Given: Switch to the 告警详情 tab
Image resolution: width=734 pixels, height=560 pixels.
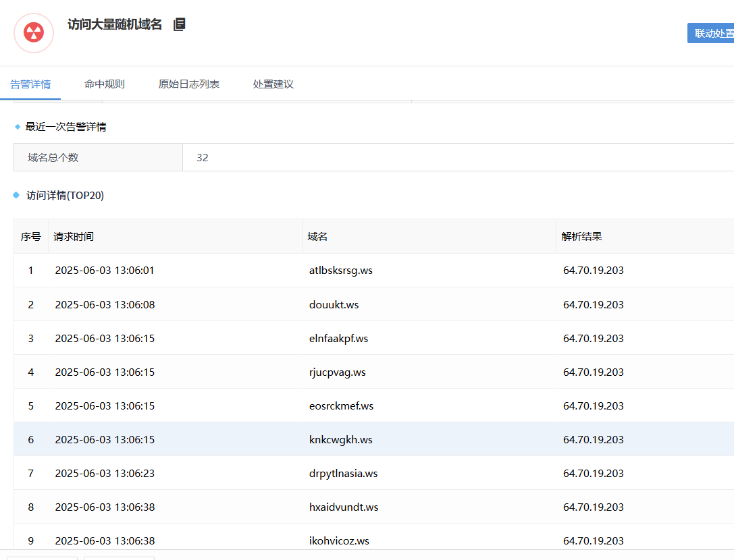Looking at the screenshot, I should [x=30, y=84].
